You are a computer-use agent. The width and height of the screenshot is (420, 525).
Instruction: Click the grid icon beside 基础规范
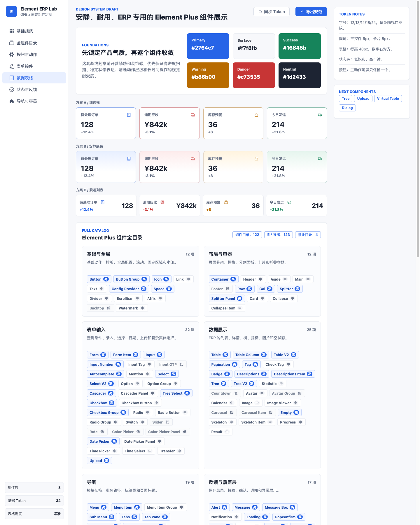tap(12, 31)
